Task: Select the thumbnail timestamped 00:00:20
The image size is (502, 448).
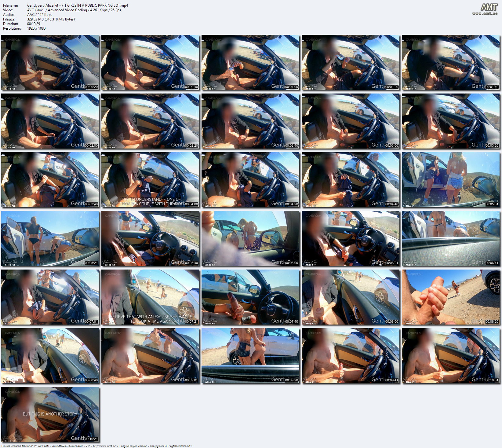Action: 50,62
